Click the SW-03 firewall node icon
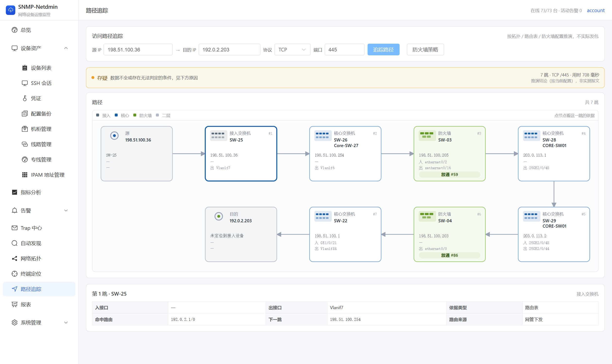Image resolution: width=612 pixels, height=364 pixels. click(427, 135)
